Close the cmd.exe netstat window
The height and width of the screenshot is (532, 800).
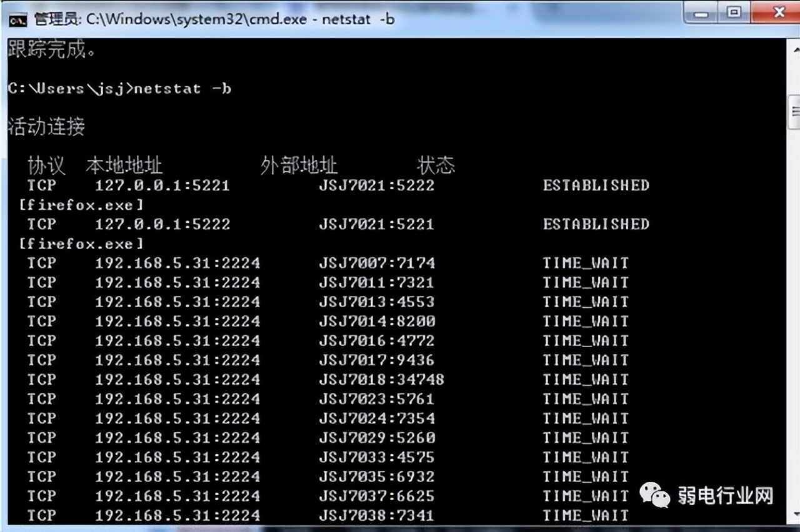pos(778,11)
